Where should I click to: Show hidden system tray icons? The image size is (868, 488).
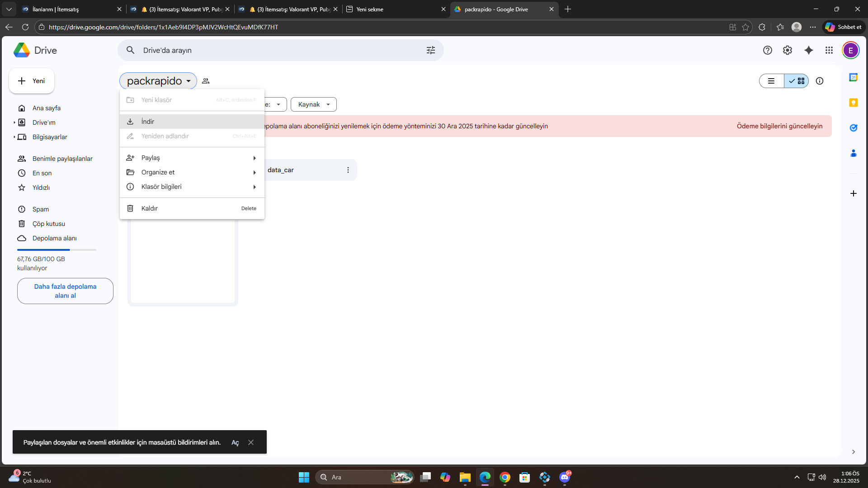click(797, 477)
